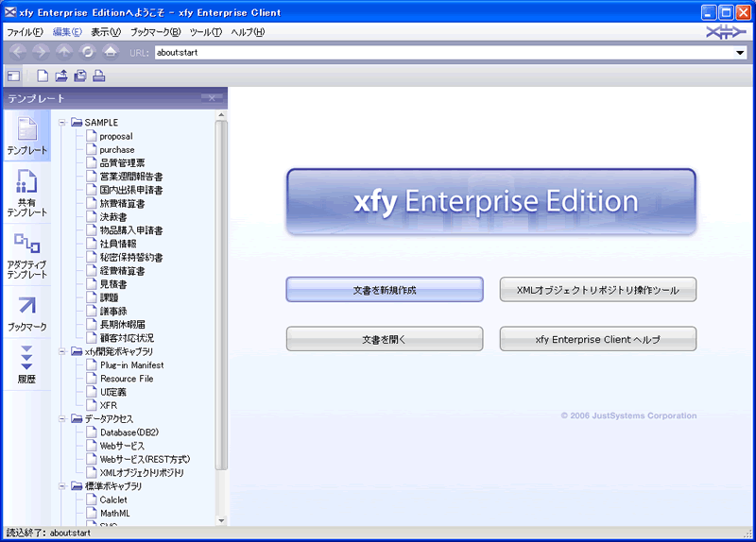Click the tree scrollbar down arrow

(x=221, y=520)
